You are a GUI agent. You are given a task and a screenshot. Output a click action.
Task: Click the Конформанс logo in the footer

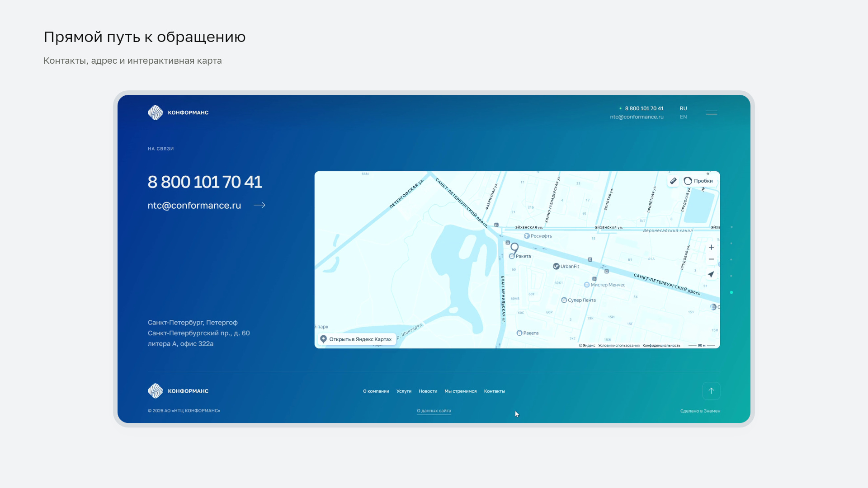pyautogui.click(x=178, y=391)
